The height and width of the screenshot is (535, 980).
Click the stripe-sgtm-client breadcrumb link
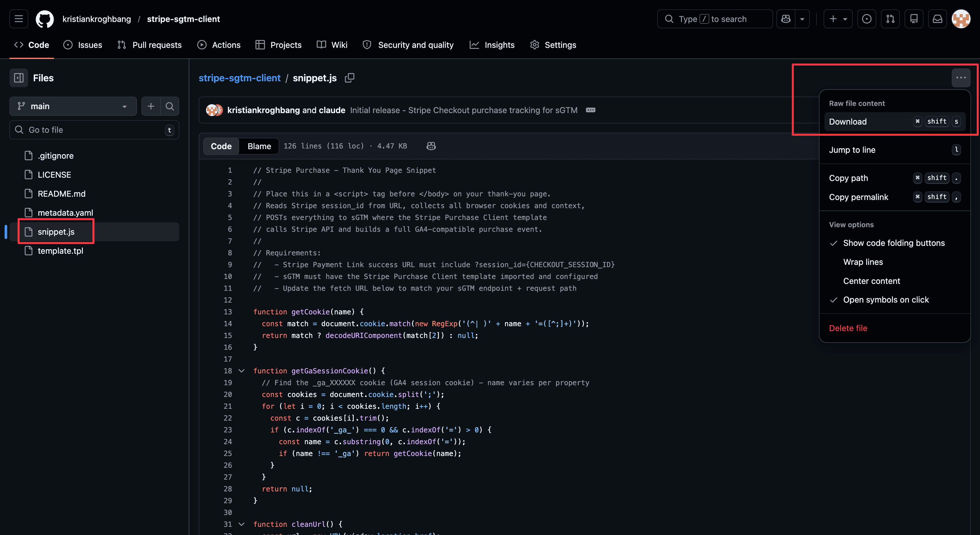(x=239, y=78)
